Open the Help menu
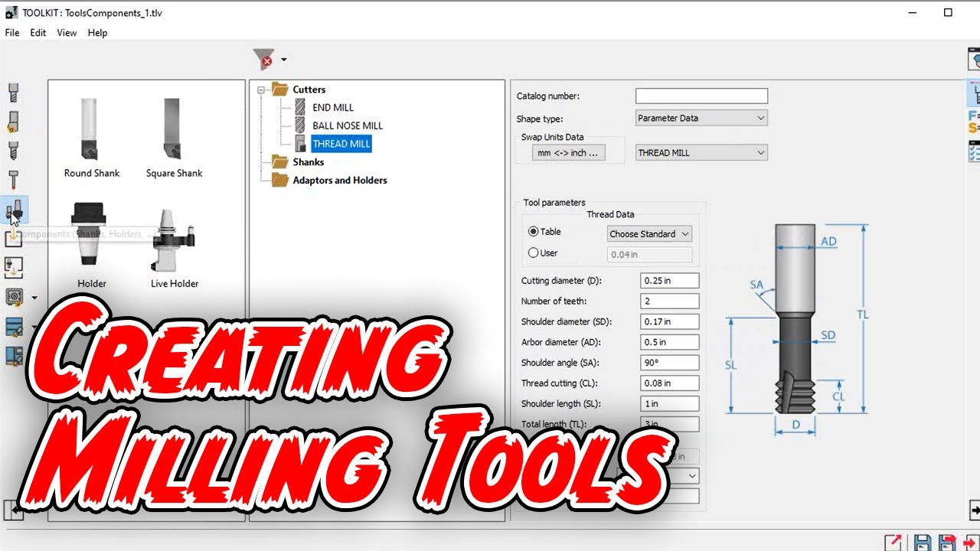This screenshot has height=551, width=980. [97, 33]
